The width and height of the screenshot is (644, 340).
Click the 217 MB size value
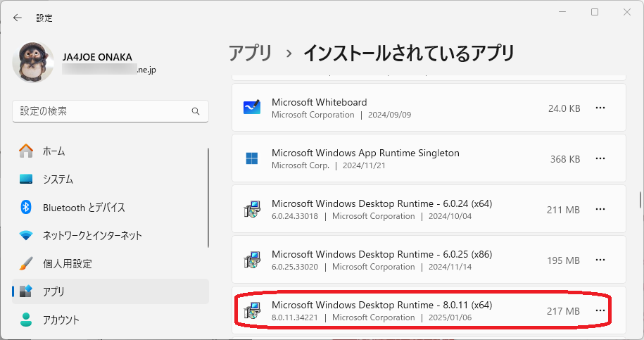point(563,311)
